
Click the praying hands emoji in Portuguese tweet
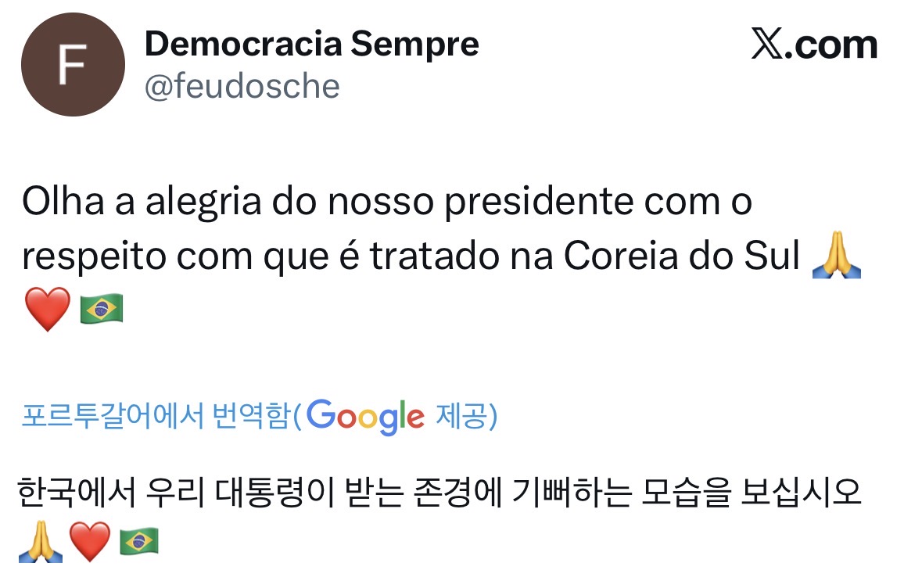click(x=836, y=258)
